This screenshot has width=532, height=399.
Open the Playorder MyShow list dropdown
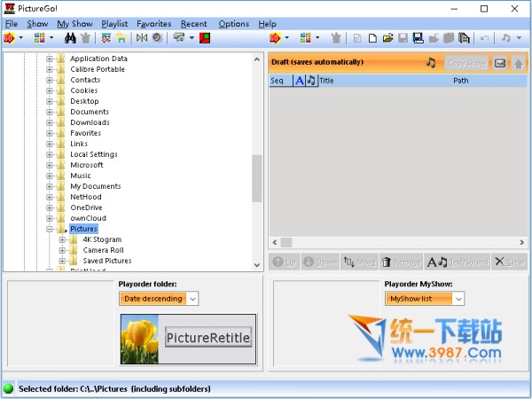458,299
